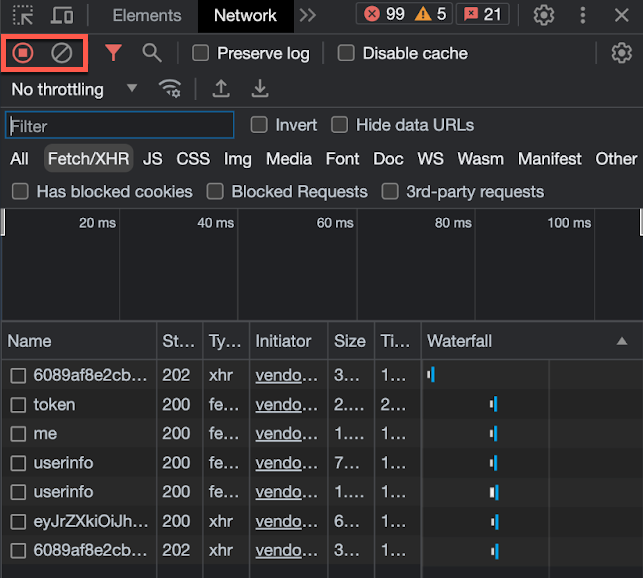Close the DevTools panel
643x578 pixels.
pos(622,15)
